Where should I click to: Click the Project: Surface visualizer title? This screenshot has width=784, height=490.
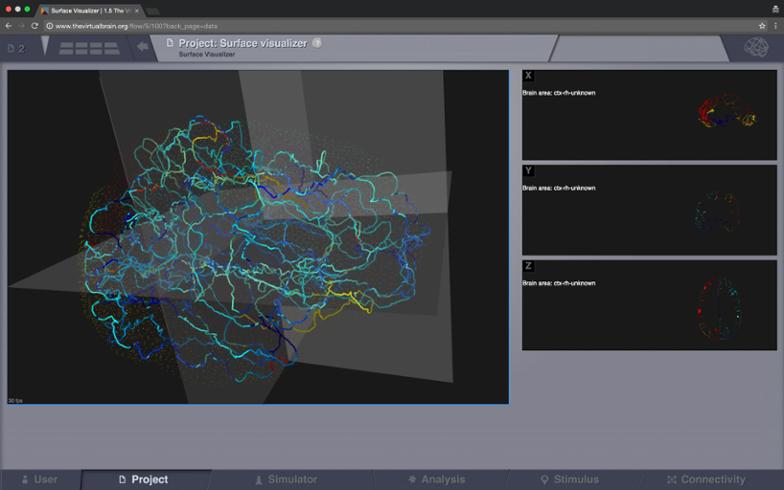point(243,43)
